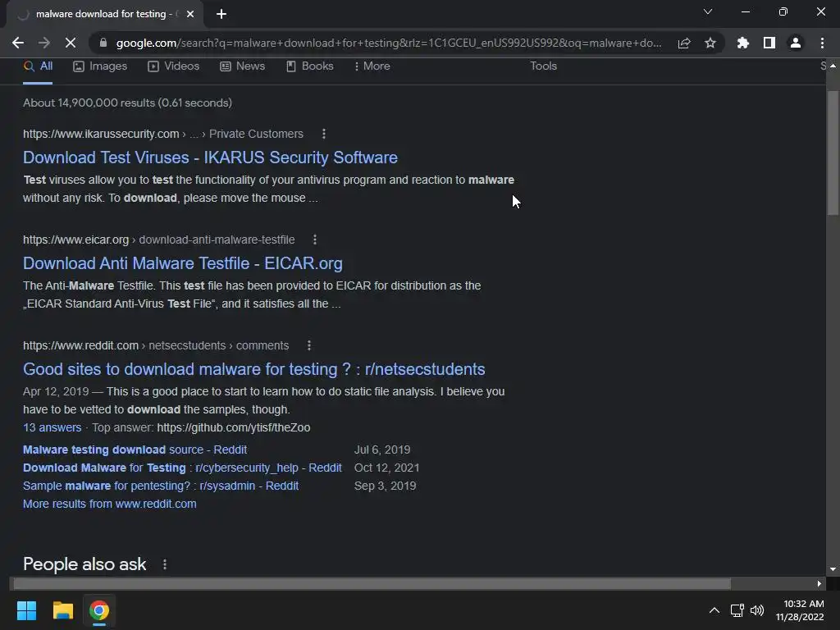Open Good sites to download malware link
The height and width of the screenshot is (630, 840).
pyautogui.click(x=254, y=369)
